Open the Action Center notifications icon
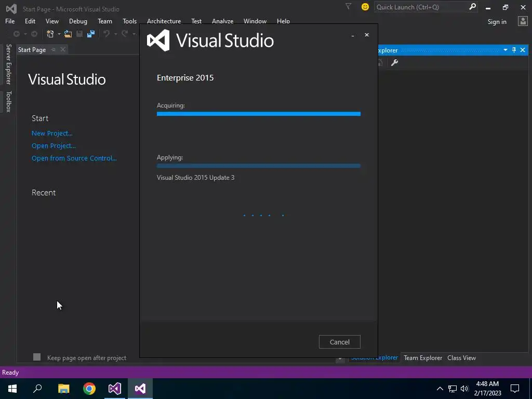The image size is (532, 399). pos(515,389)
